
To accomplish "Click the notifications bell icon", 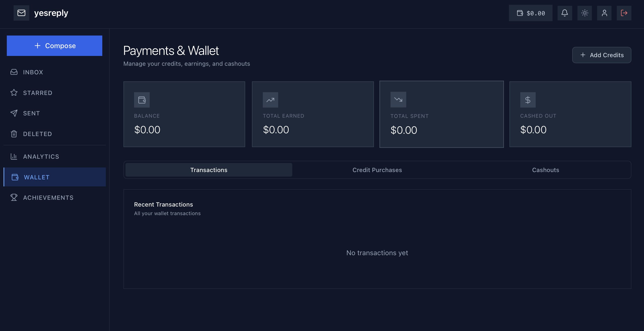I will click(565, 13).
